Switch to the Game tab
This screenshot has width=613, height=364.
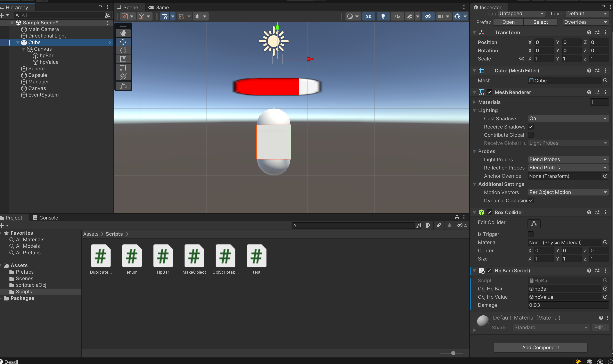(x=159, y=7)
